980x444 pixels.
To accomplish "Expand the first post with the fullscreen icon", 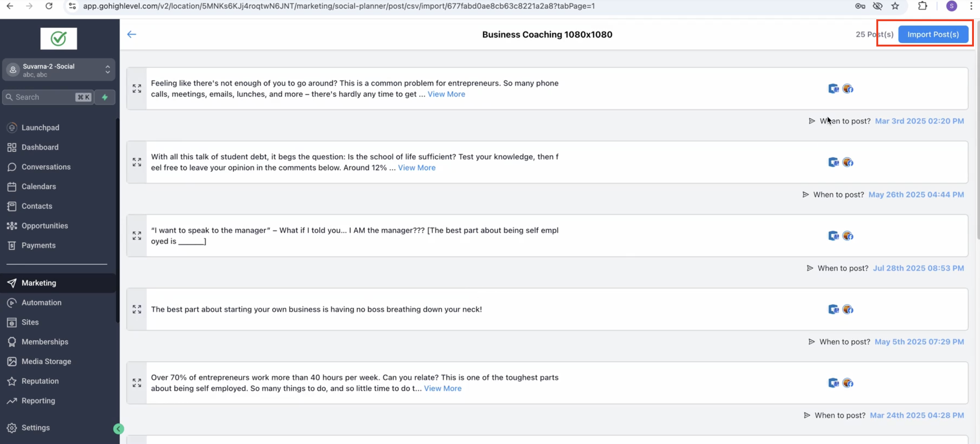I will (137, 88).
